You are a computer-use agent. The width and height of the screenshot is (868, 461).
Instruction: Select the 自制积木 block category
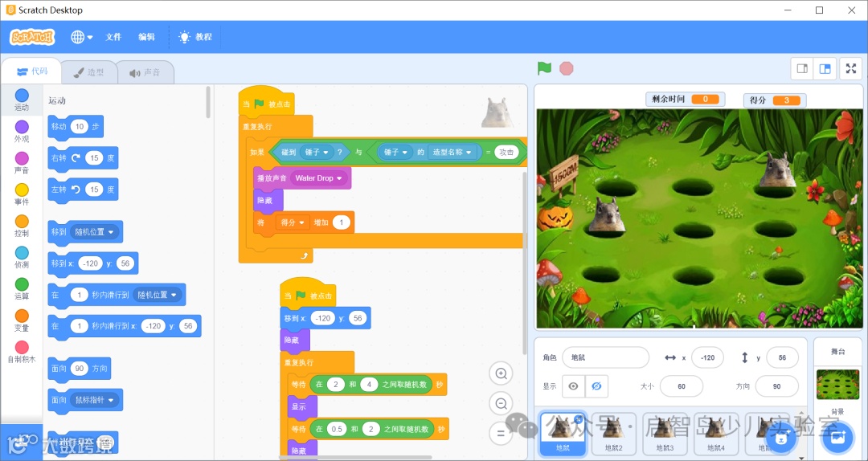click(22, 353)
